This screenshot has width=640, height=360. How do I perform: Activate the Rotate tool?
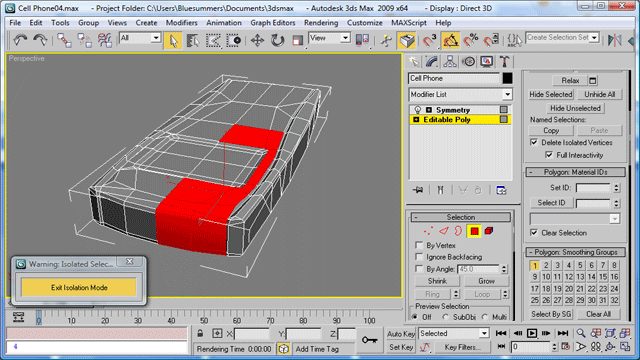[x=278, y=40]
